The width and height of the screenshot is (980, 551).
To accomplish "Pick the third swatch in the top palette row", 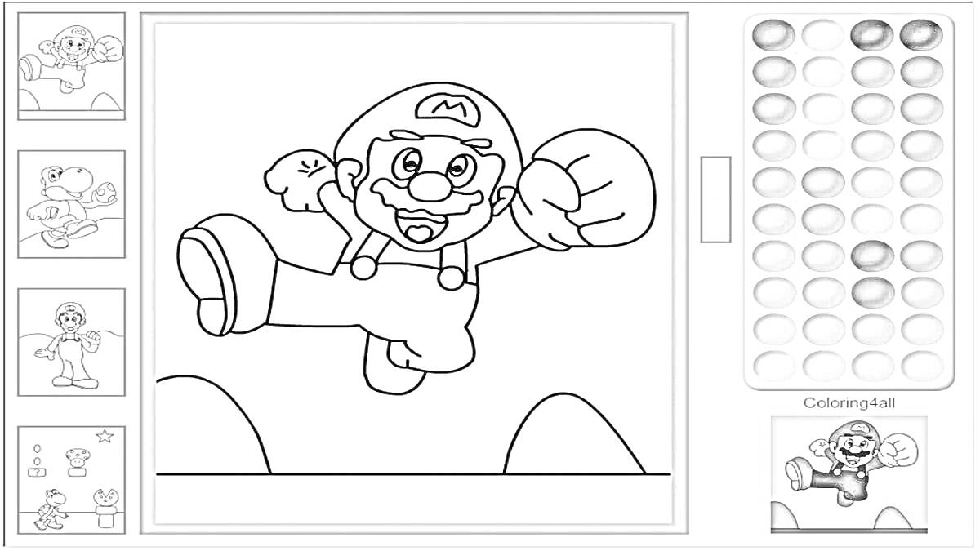I will [871, 35].
